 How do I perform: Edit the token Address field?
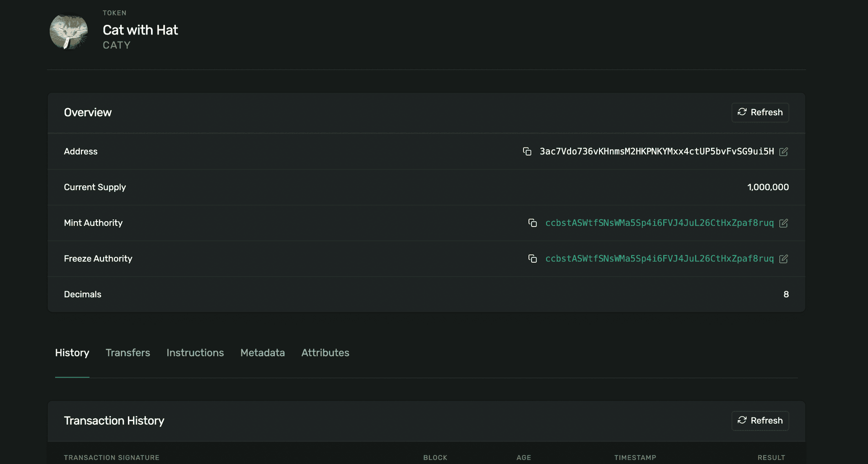click(783, 152)
